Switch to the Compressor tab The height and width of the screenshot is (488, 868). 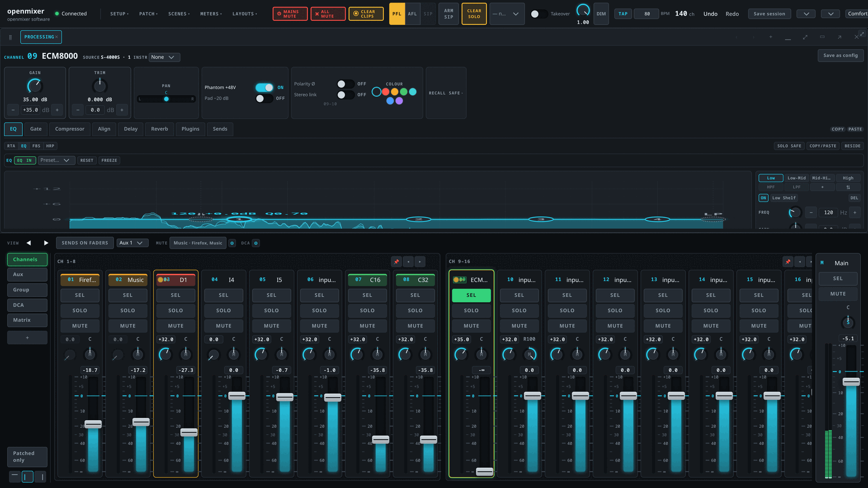pyautogui.click(x=70, y=129)
